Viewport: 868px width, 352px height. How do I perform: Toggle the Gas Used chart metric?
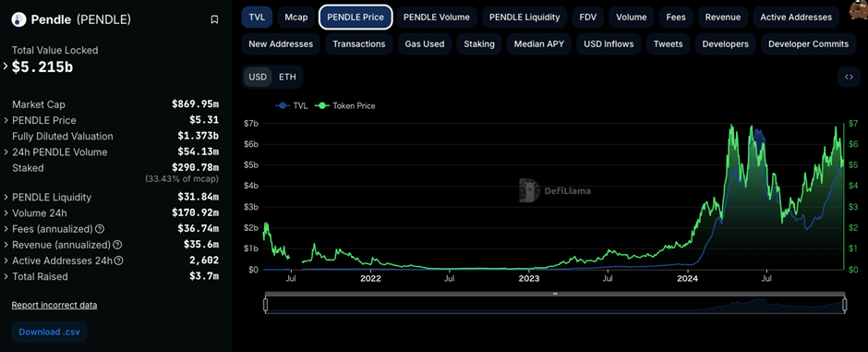pyautogui.click(x=425, y=43)
